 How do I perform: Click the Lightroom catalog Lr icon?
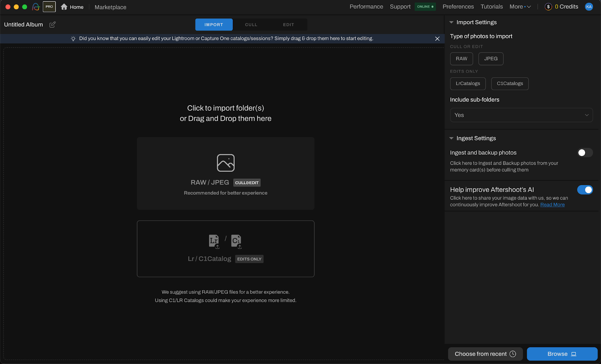[214, 241]
